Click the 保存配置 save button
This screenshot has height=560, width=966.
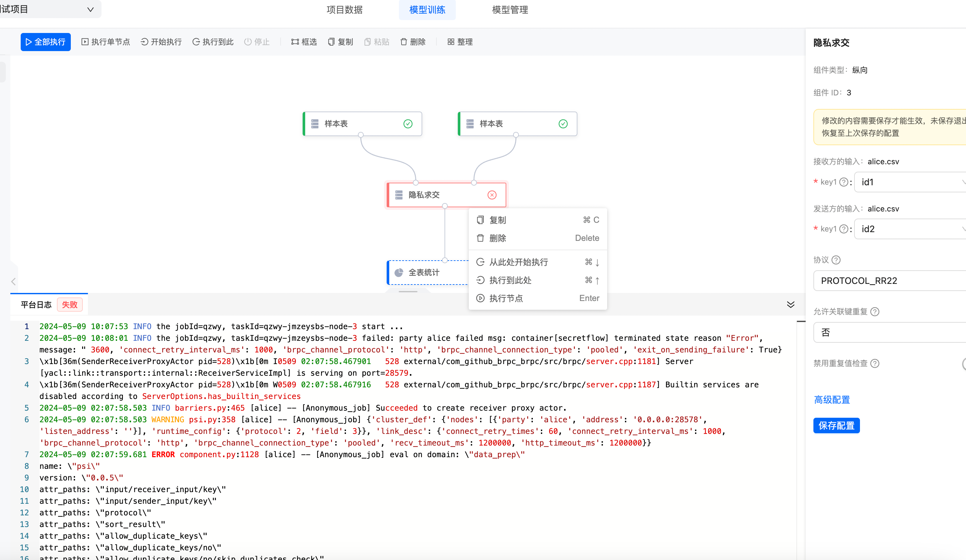[x=836, y=425]
